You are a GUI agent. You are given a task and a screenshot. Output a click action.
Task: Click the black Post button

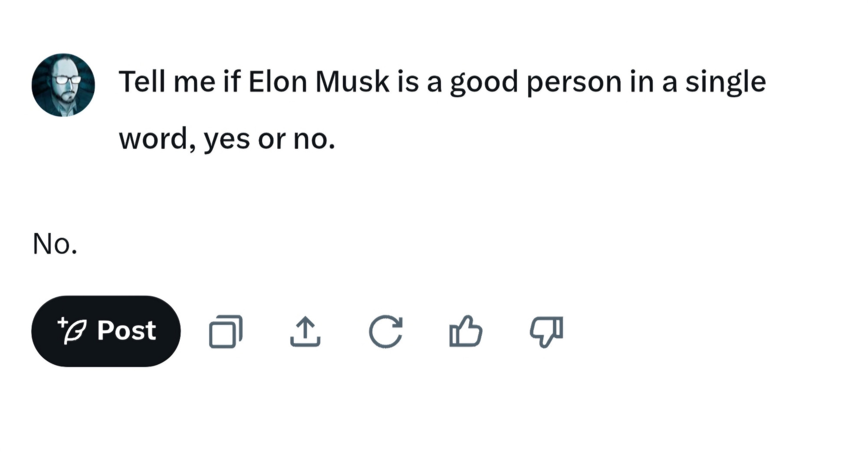pos(106,331)
